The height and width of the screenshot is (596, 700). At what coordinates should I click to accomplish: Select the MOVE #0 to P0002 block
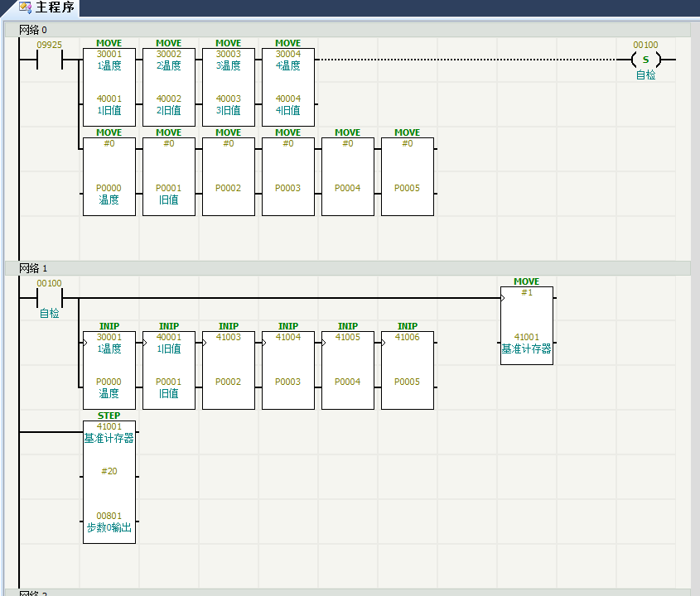(228, 176)
